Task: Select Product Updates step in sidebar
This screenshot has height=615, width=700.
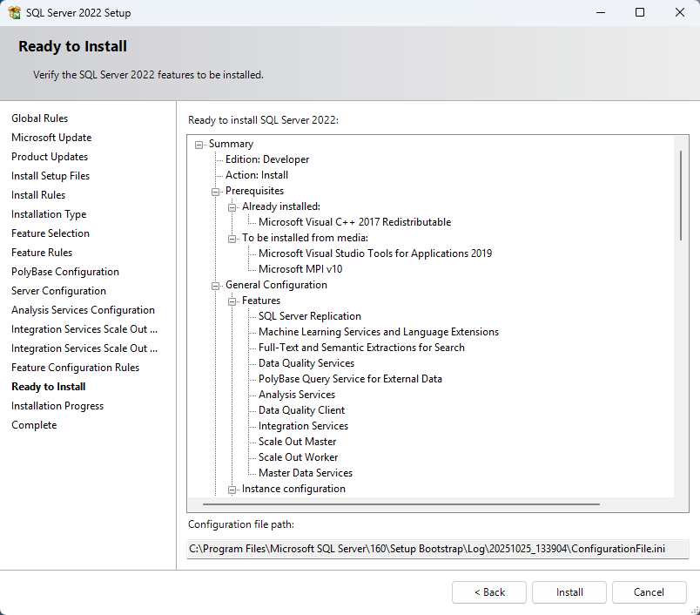Action: [x=50, y=157]
